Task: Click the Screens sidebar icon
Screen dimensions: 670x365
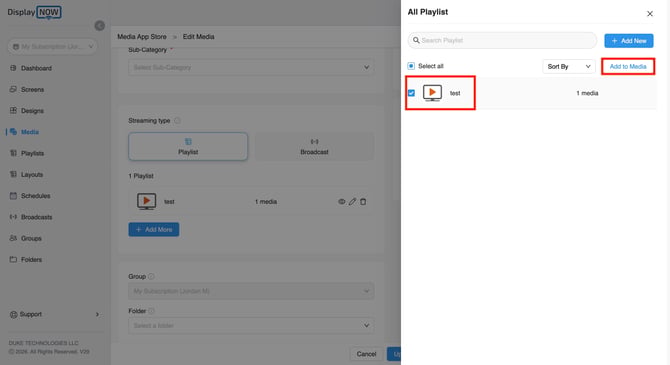Action: point(13,89)
